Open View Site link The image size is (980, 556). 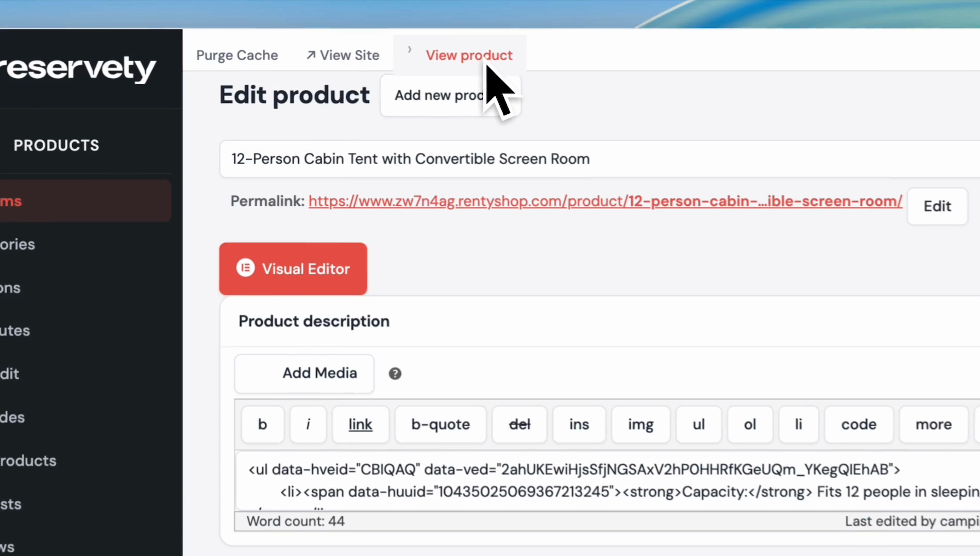tap(343, 55)
